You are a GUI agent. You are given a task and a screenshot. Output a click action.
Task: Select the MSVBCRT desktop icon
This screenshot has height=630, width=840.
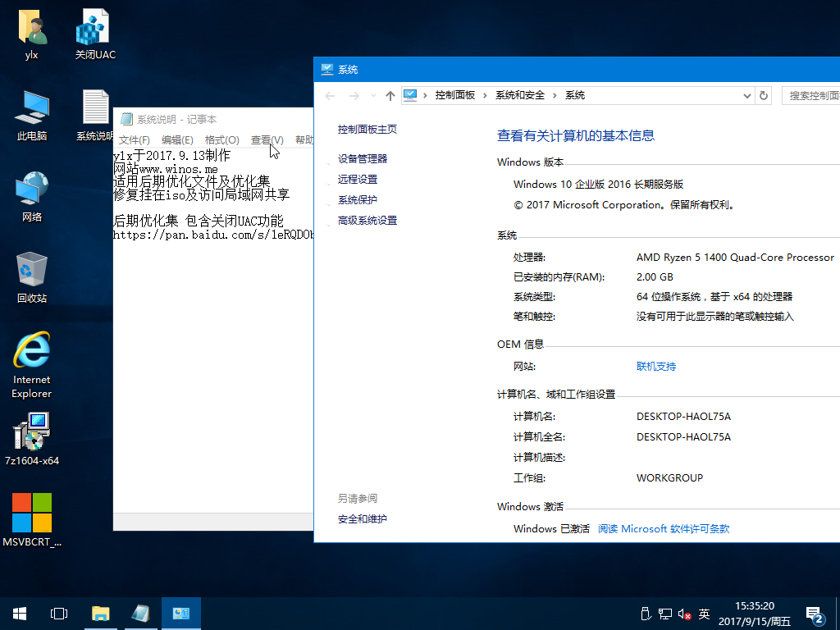pyautogui.click(x=32, y=514)
